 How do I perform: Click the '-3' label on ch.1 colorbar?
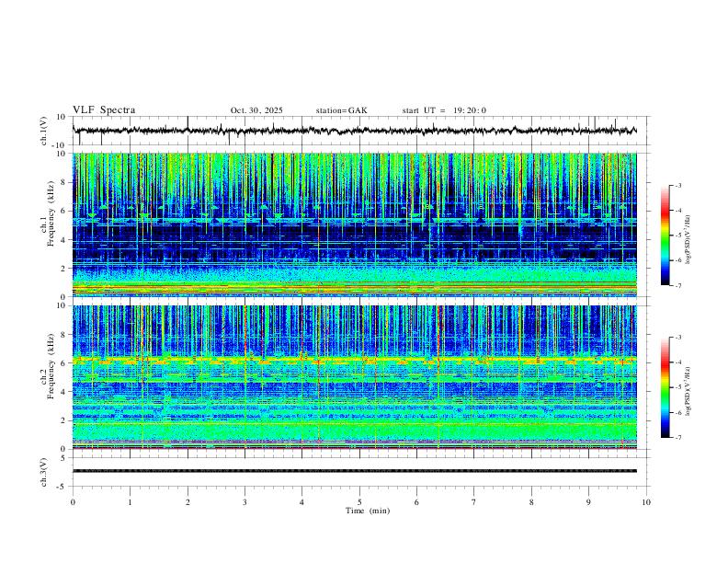[677, 185]
